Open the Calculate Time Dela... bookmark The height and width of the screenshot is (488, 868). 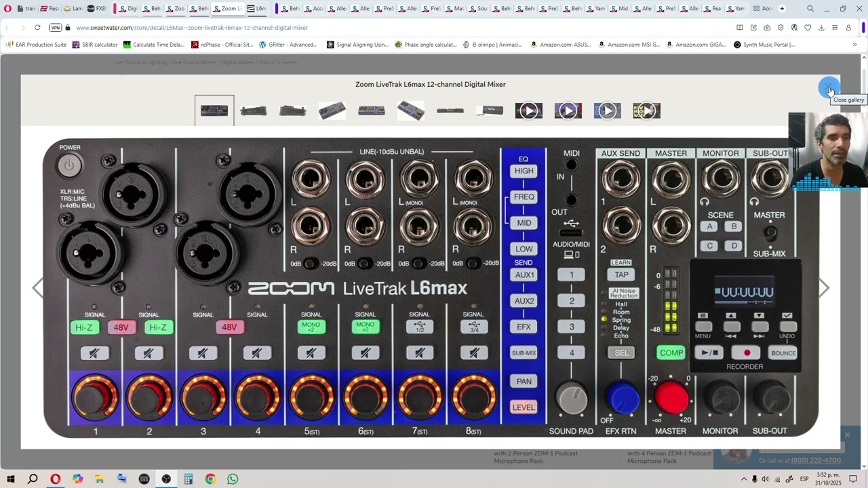(153, 45)
